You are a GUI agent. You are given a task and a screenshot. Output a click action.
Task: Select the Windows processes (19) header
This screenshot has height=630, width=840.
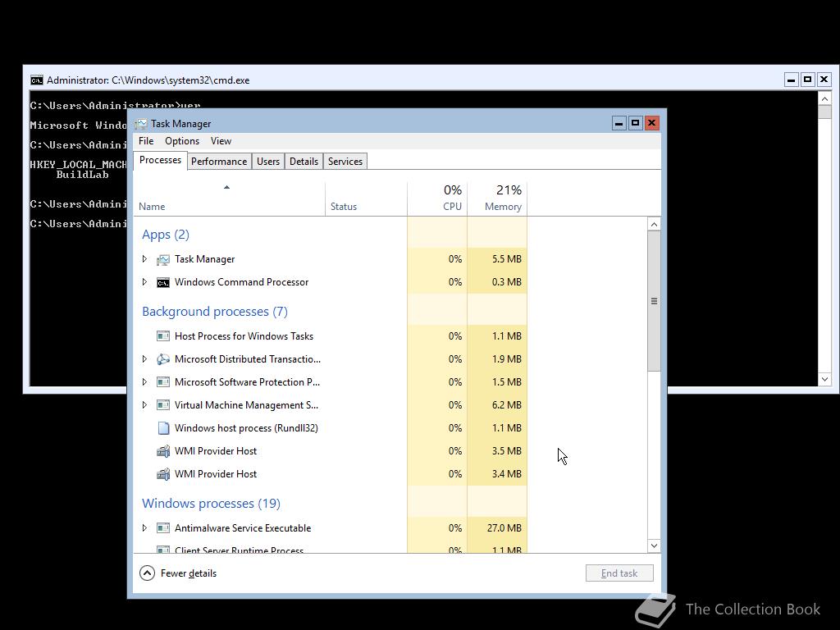tap(211, 504)
